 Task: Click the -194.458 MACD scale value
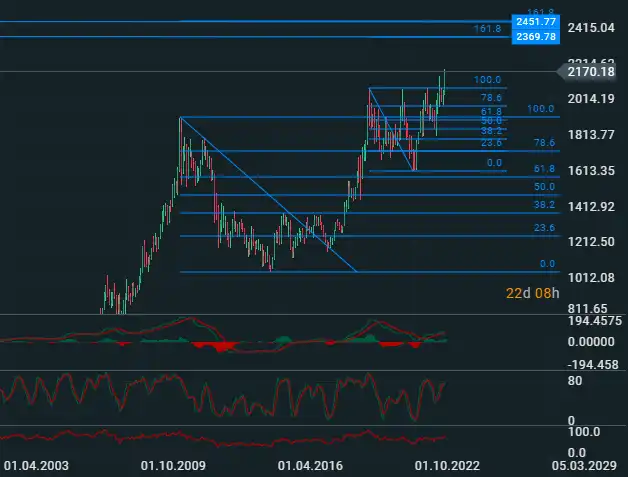point(590,364)
